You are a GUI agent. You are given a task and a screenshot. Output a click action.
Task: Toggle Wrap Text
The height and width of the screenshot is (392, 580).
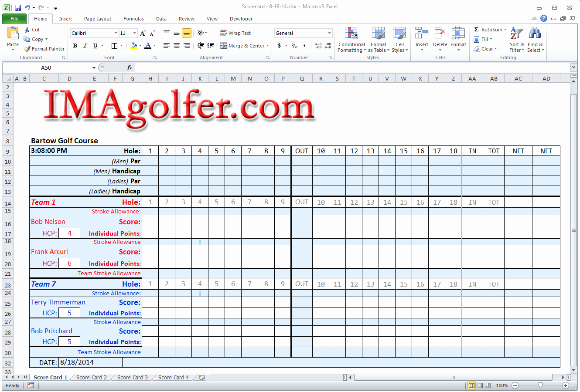[235, 33]
